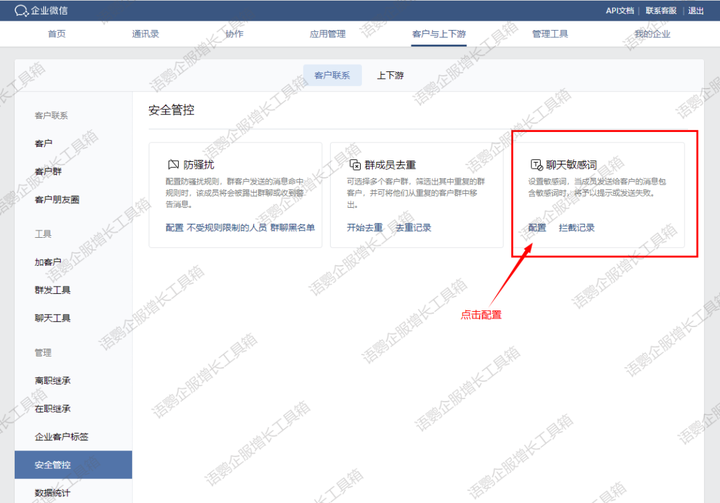Viewport: 720px width, 503px height.
Task: Select 客户群 in the left sidebar
Action: click(48, 171)
